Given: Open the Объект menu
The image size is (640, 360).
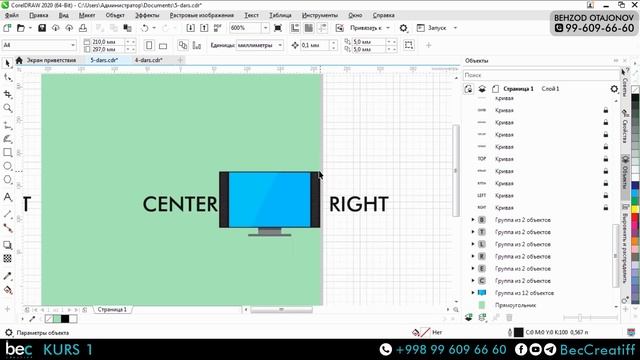Looking at the screenshot, I should [115, 15].
